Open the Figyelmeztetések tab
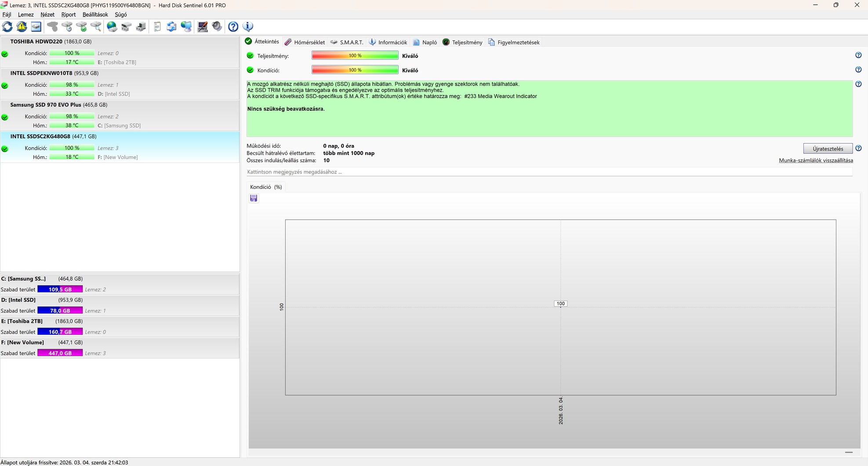 [x=513, y=42]
